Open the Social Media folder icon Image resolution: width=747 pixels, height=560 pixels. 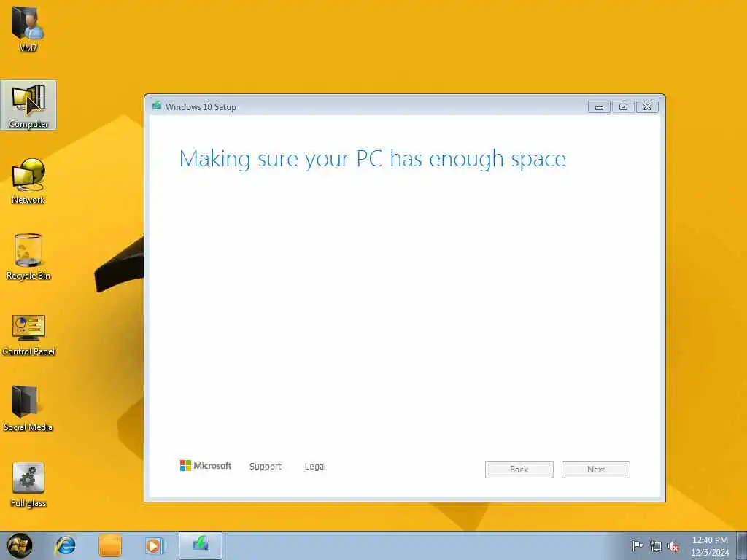(x=28, y=408)
